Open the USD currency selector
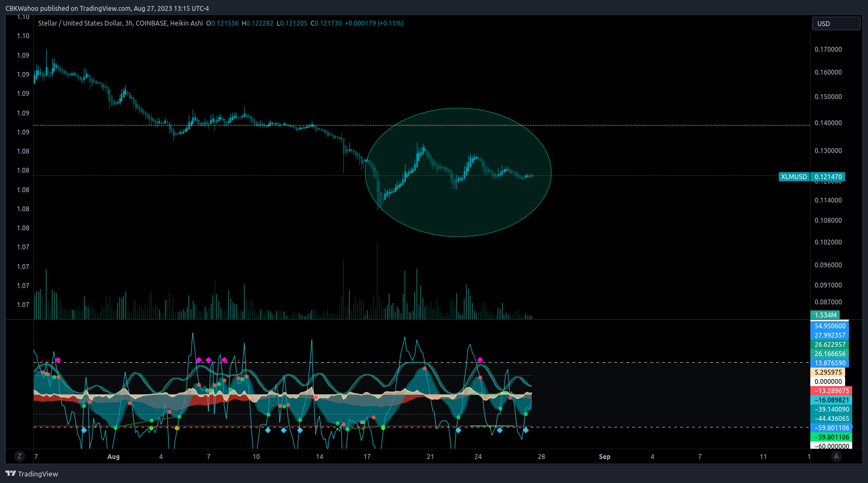 click(836, 23)
